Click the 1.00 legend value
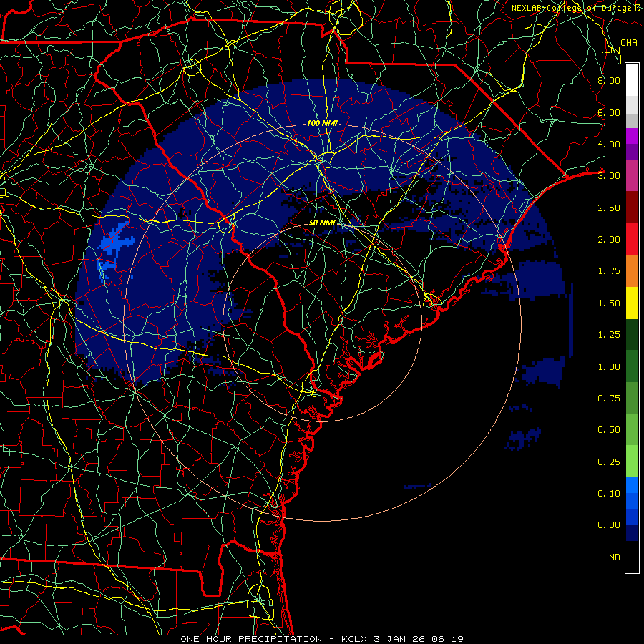The image size is (644, 644). point(609,367)
